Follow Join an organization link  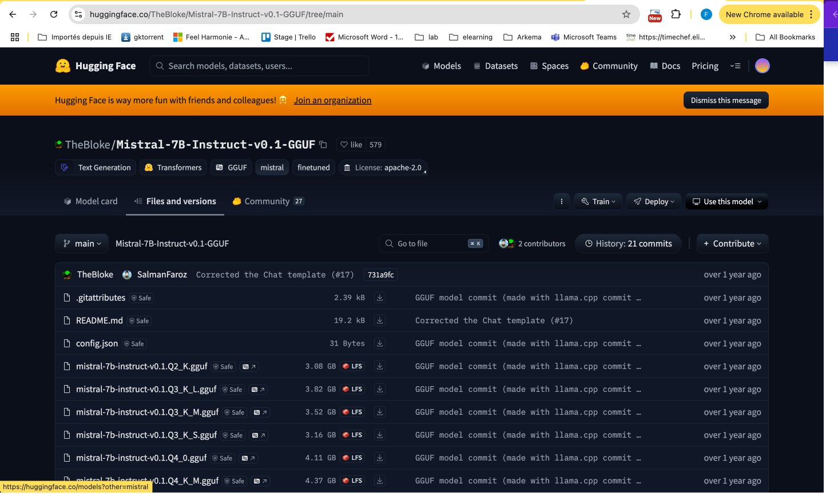[332, 100]
